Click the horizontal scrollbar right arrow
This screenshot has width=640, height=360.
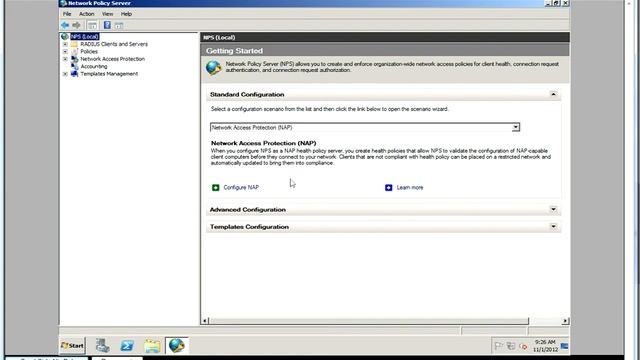pos(565,321)
